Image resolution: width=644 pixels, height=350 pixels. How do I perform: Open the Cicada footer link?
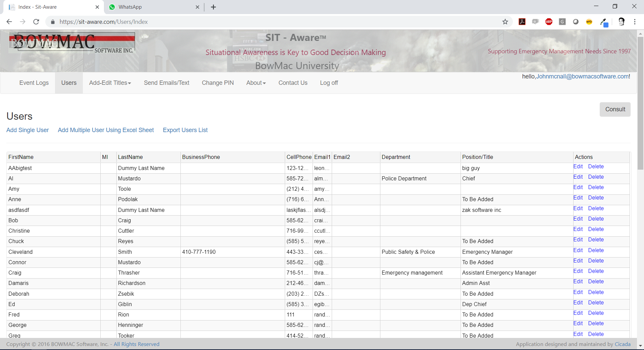(x=623, y=344)
